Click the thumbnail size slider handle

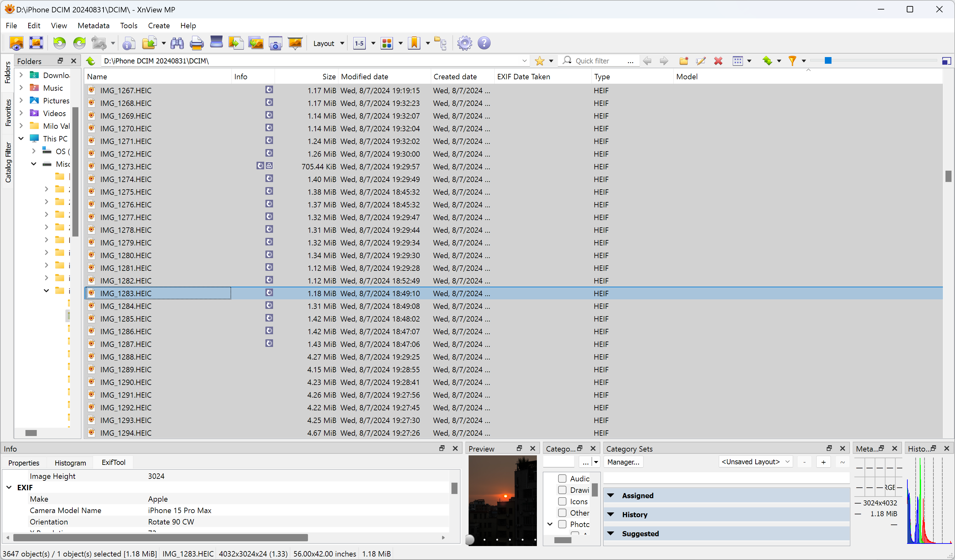[828, 61]
